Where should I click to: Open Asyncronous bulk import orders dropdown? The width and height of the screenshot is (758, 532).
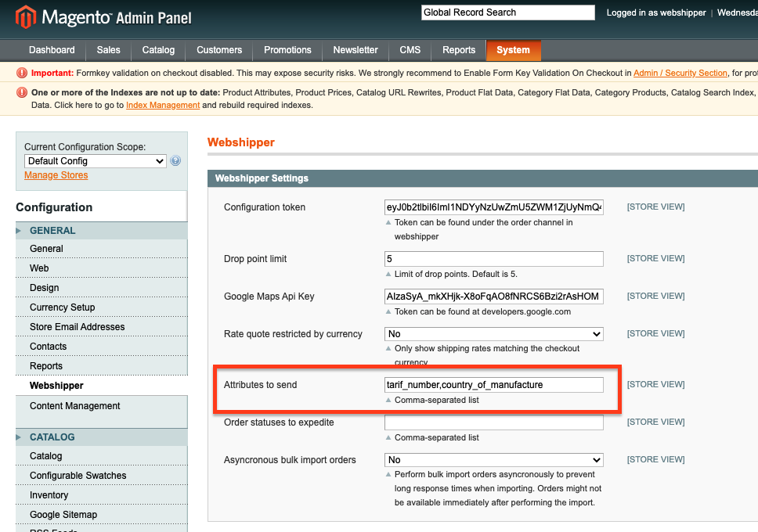(x=493, y=460)
